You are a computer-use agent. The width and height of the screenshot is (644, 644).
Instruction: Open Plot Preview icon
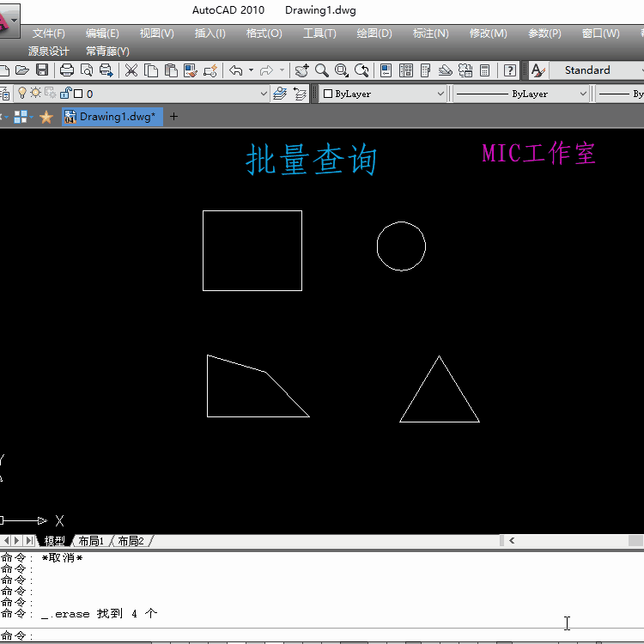point(87,70)
